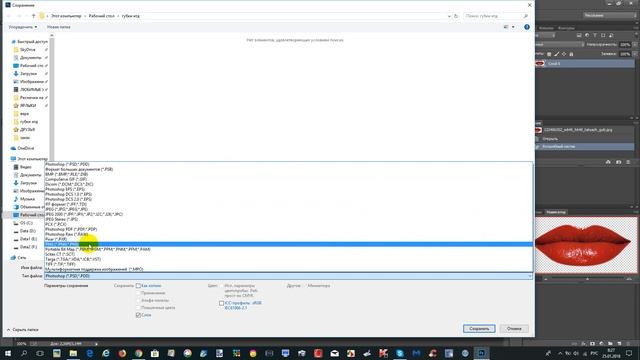Open the notification center icon in tray
This screenshot has width=640, height=360.
pos(629,353)
